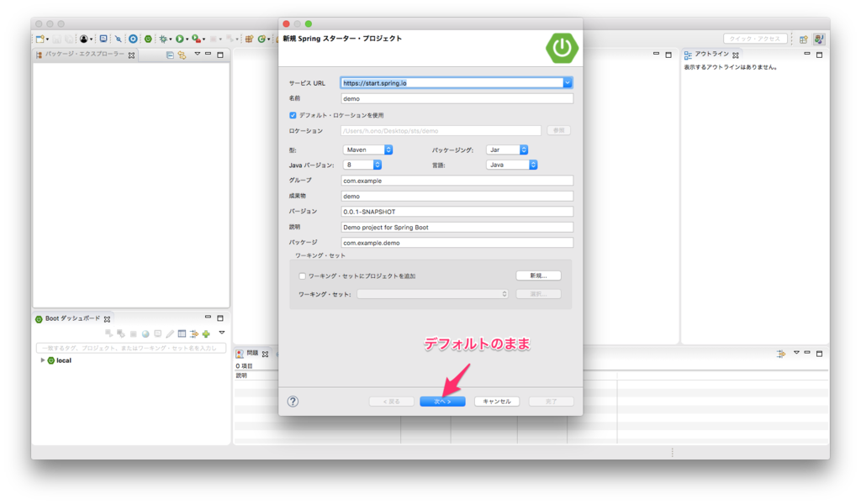Click the New Java Class icon in the toolbar

(x=262, y=39)
